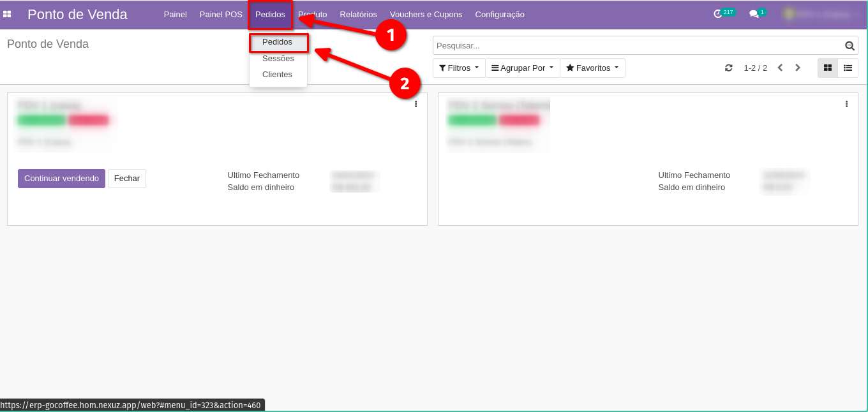Click the magnifier search icon
The width and height of the screenshot is (868, 412).
click(x=849, y=46)
